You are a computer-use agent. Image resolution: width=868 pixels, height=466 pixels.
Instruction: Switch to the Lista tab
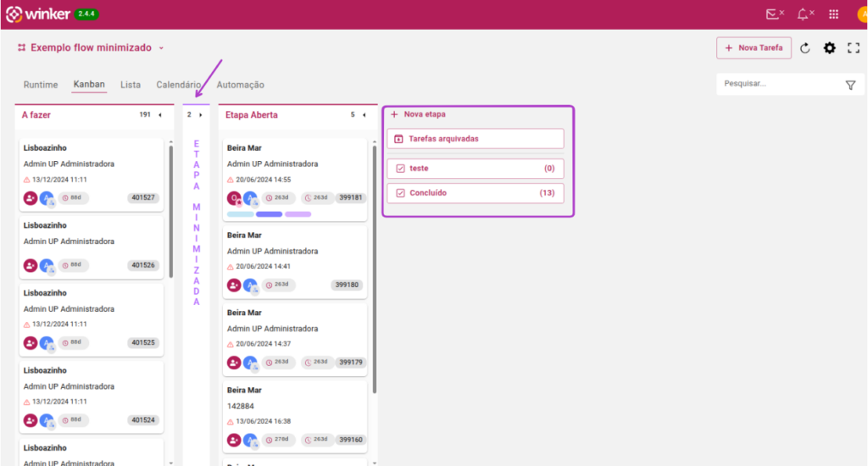[x=131, y=85]
